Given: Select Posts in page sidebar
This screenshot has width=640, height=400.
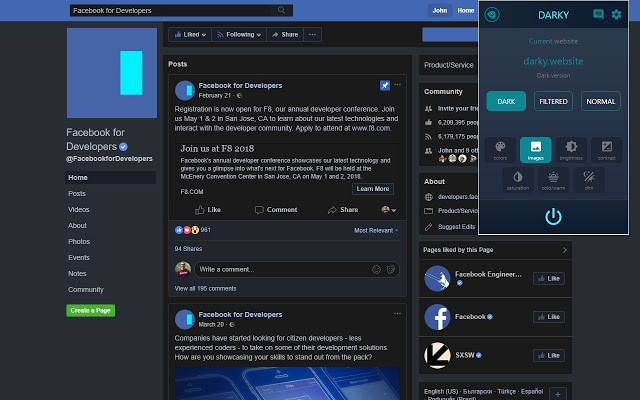Looking at the screenshot, I should click(77, 193).
